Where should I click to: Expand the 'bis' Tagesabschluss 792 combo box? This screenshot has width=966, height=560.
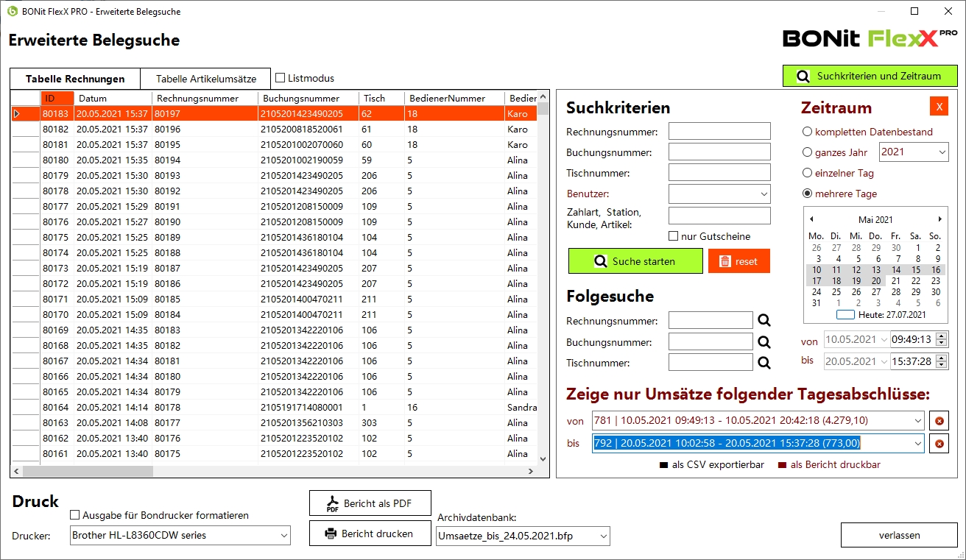917,443
